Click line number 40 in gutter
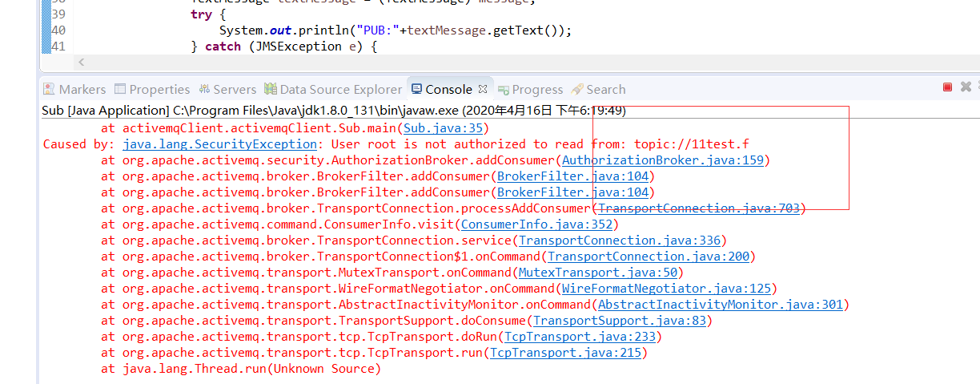980x384 pixels. pos(58,30)
